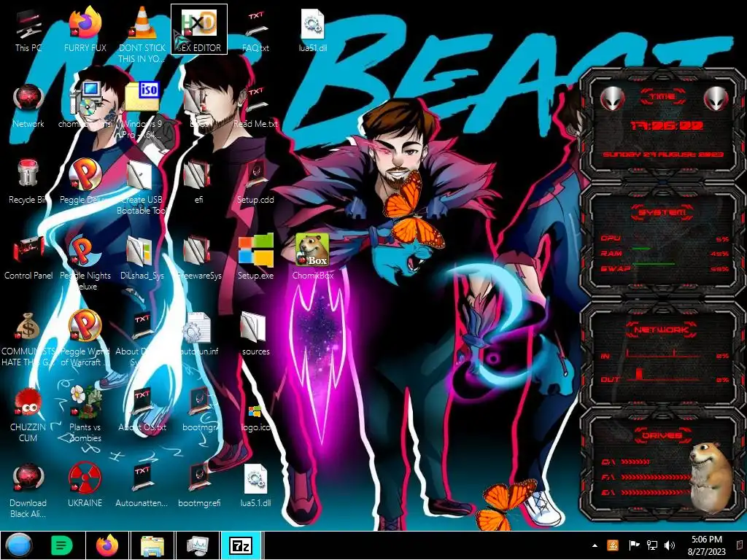The width and height of the screenshot is (747, 560).
Task: Open the autorun.inf file icon
Action: click(x=198, y=333)
